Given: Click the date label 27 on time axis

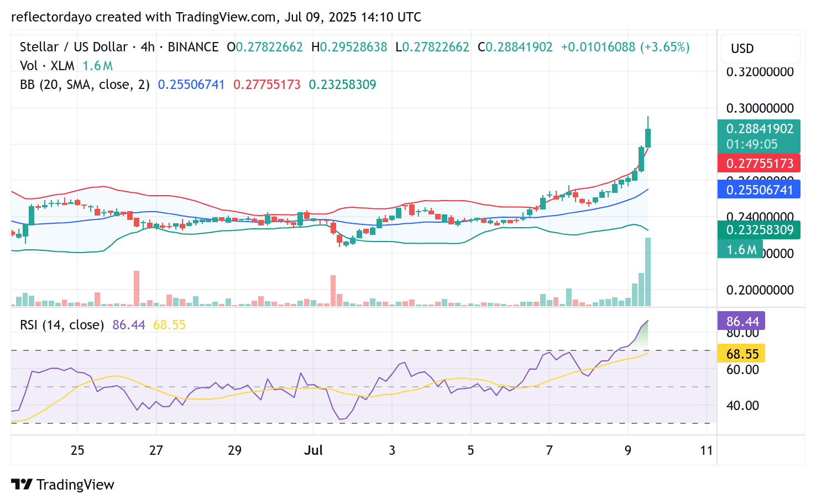Looking at the screenshot, I should tap(156, 450).
